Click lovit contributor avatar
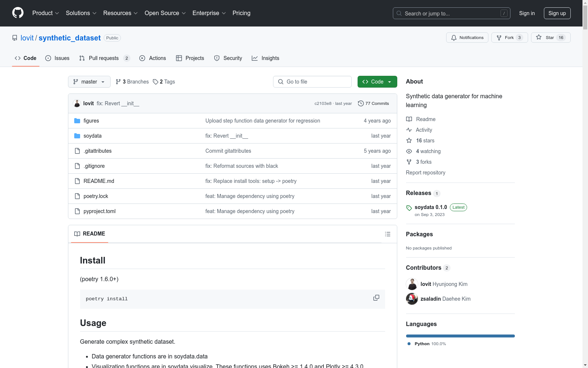 [x=412, y=284]
